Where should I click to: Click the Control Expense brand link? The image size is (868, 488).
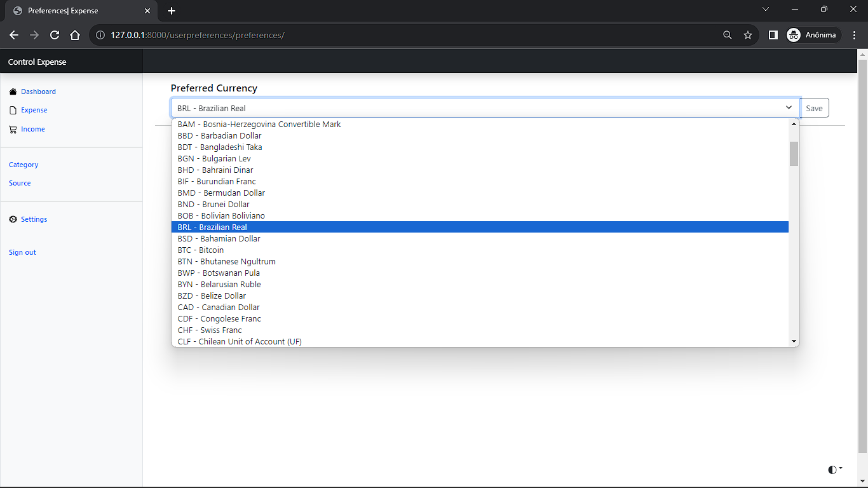point(37,62)
